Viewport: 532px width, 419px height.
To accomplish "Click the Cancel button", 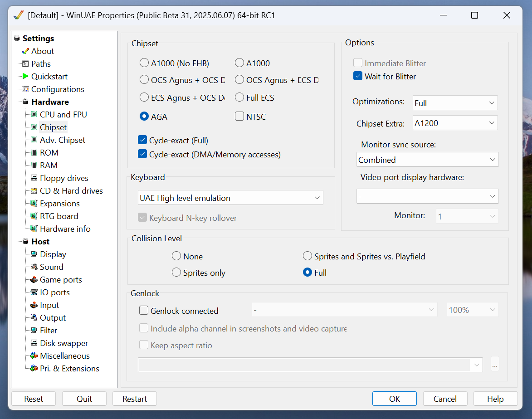I will (x=445, y=399).
